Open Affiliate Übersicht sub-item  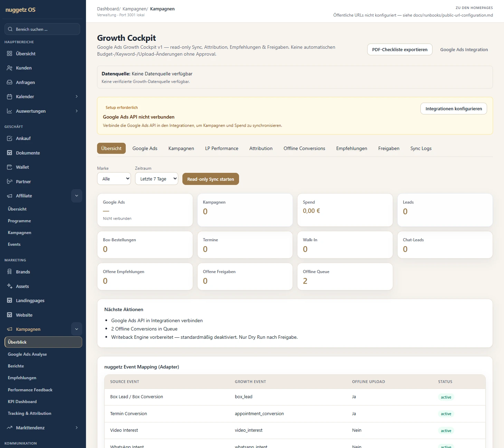[x=17, y=209]
